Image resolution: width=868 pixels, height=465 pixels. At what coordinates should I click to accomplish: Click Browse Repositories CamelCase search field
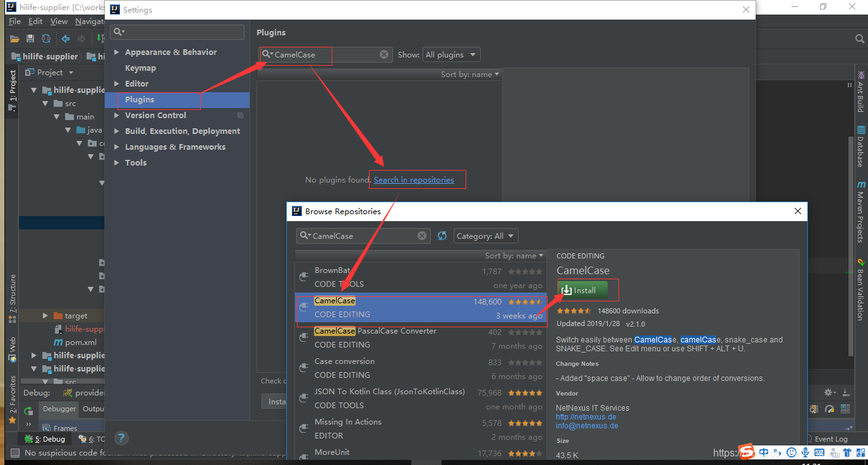click(x=363, y=236)
